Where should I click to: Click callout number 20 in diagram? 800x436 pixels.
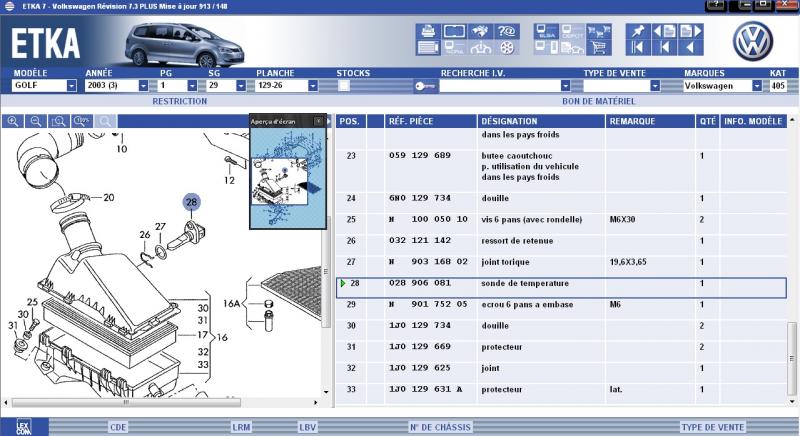[109, 197]
